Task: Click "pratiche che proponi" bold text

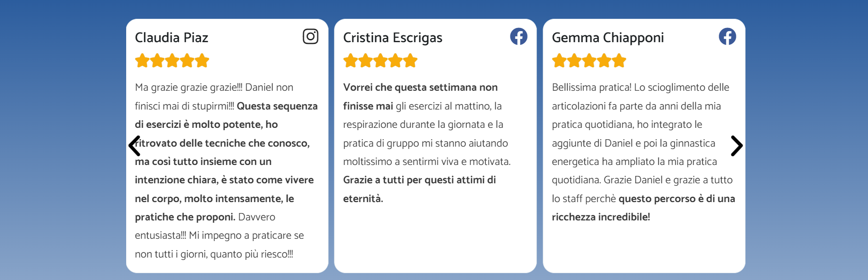Action: [x=185, y=217]
